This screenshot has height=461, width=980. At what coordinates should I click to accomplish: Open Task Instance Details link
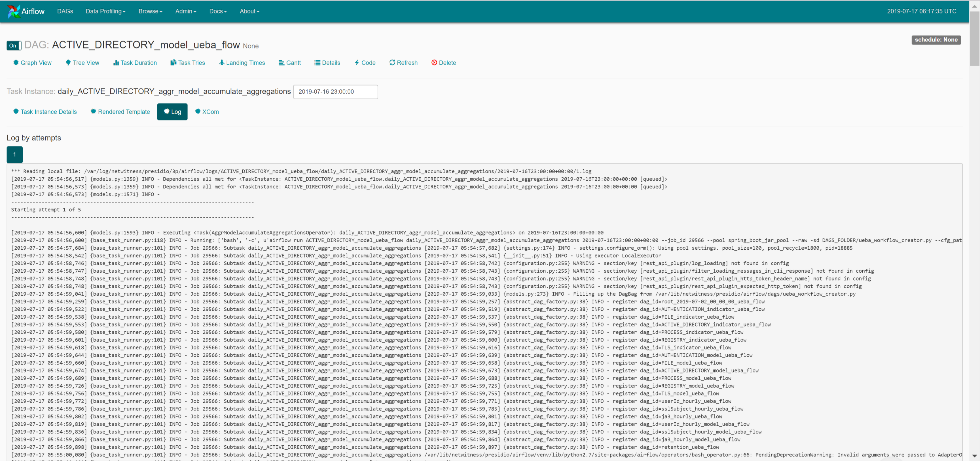point(45,111)
